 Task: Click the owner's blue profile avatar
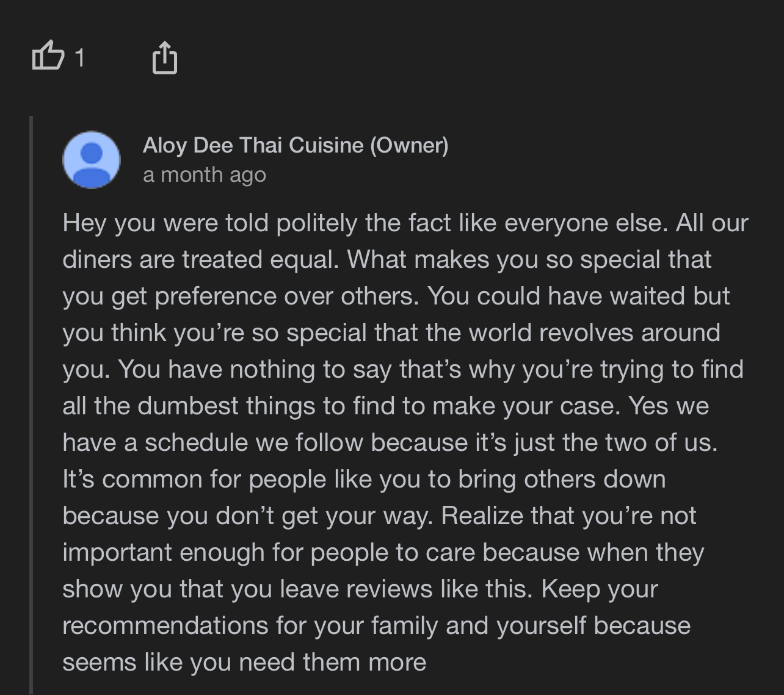(x=91, y=160)
